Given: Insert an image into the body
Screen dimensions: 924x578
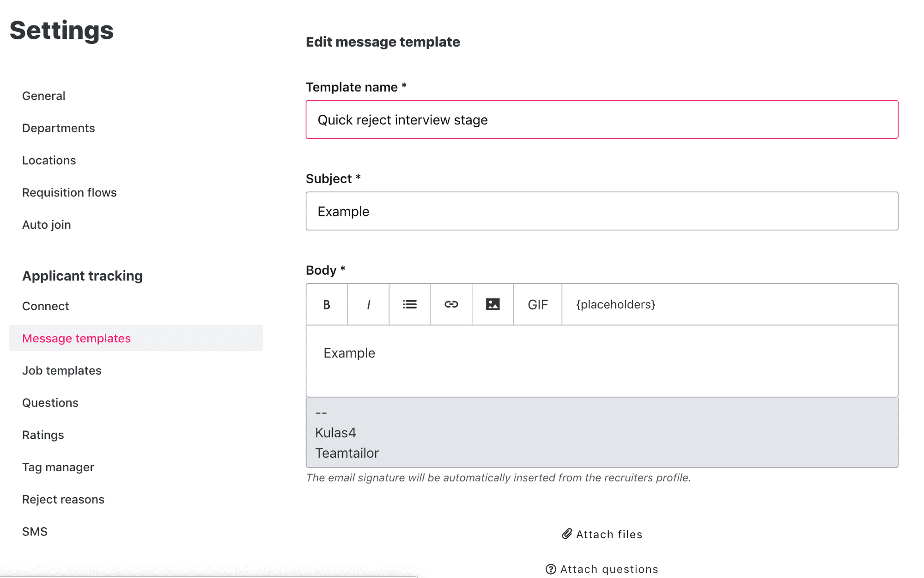Looking at the screenshot, I should pyautogui.click(x=493, y=304).
